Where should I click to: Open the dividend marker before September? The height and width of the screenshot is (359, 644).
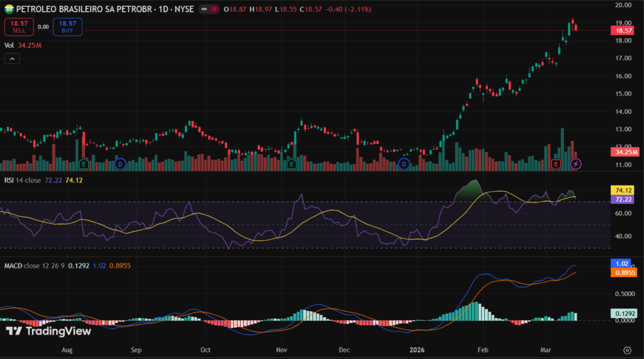pos(120,164)
